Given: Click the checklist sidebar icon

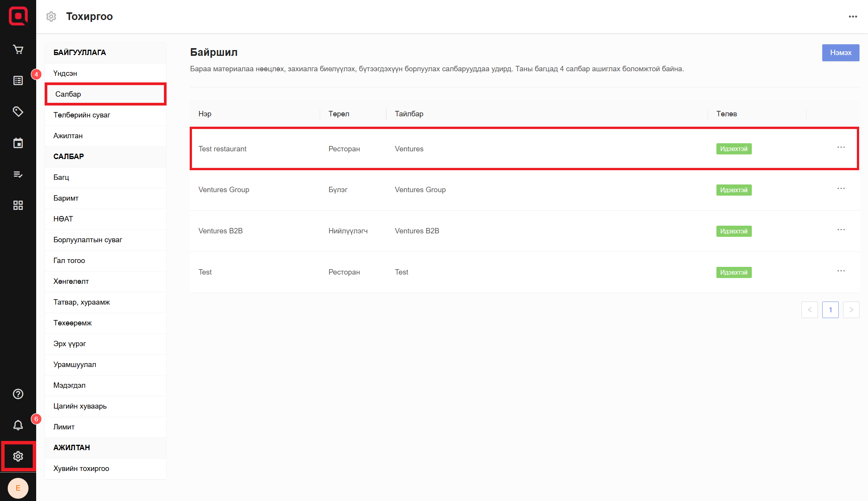Looking at the screenshot, I should [x=18, y=174].
